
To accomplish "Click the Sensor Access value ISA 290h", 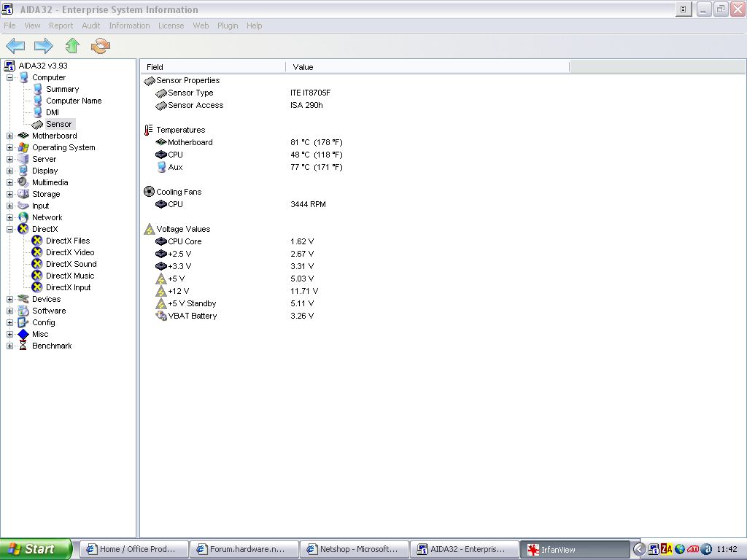I will point(306,105).
